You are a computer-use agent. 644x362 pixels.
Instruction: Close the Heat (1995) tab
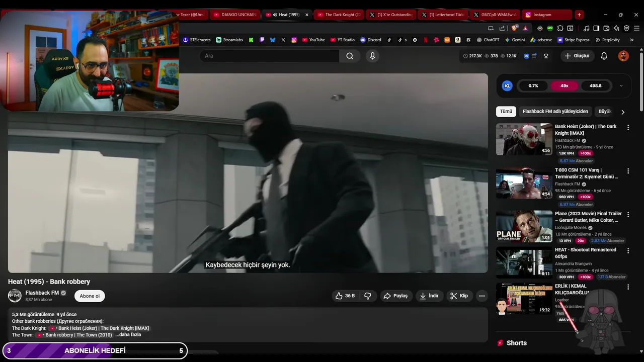point(307,15)
